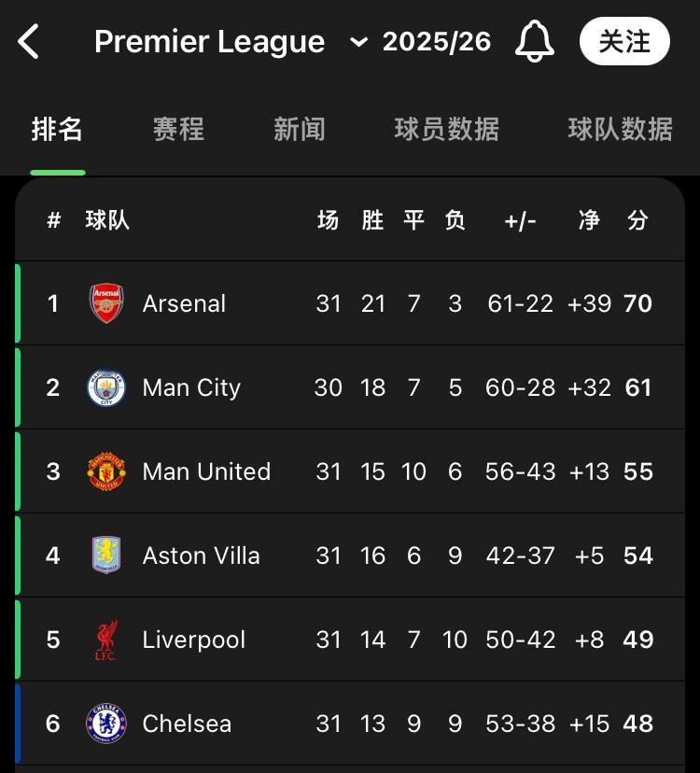
Task: Open the Premier League competition dropdown
Action: pyautogui.click(x=210, y=42)
